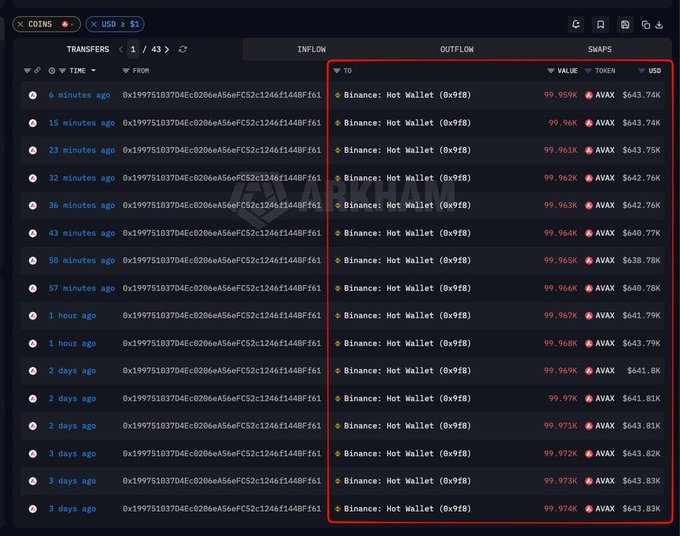Click the Avalanche coin icon in COINS chip
Screen dimensions: 680x536
tap(65, 24)
